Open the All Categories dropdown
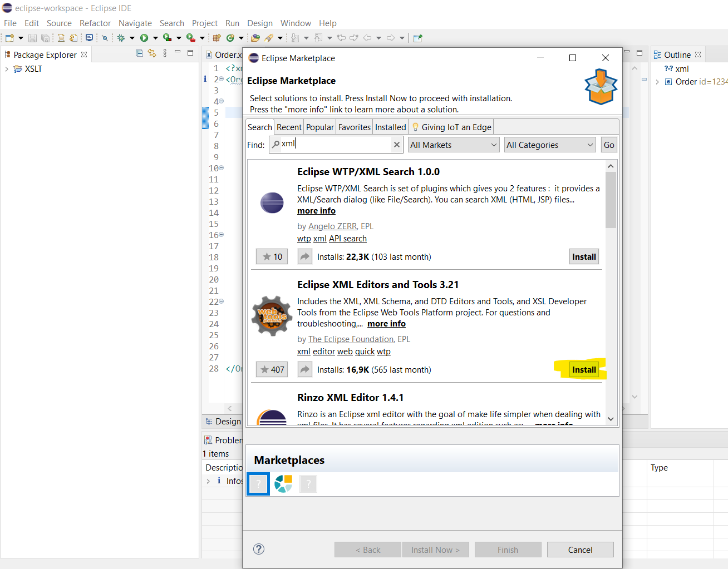The image size is (728, 569). tap(550, 145)
